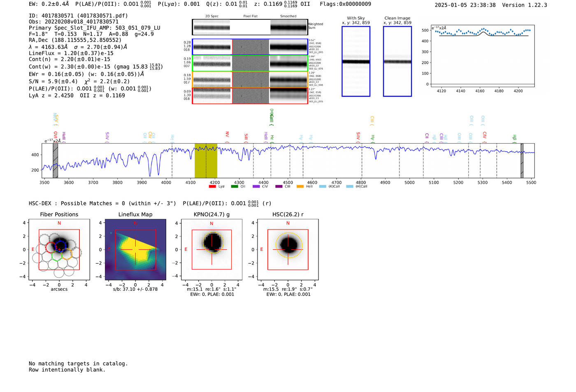Open the HSC(26.2) r image

(x=288, y=250)
